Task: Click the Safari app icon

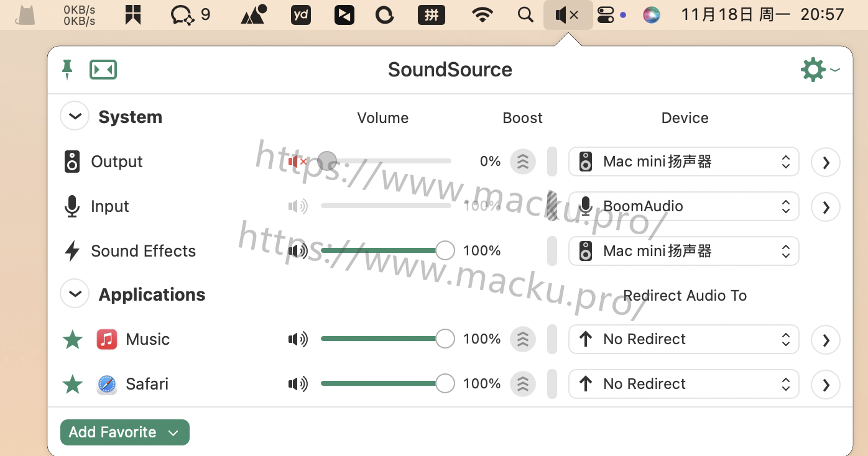Action: (107, 384)
